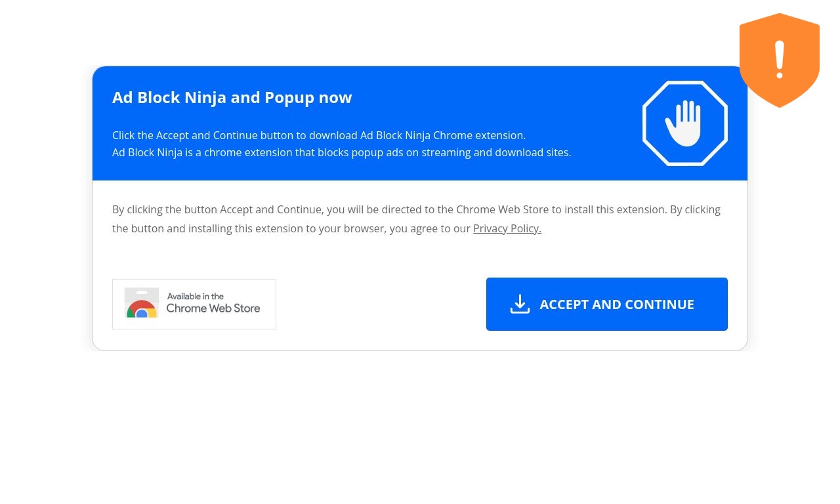This screenshot has width=840, height=504.
Task: Click the line starting "Click the Accept and Continue button"
Action: tap(319, 135)
